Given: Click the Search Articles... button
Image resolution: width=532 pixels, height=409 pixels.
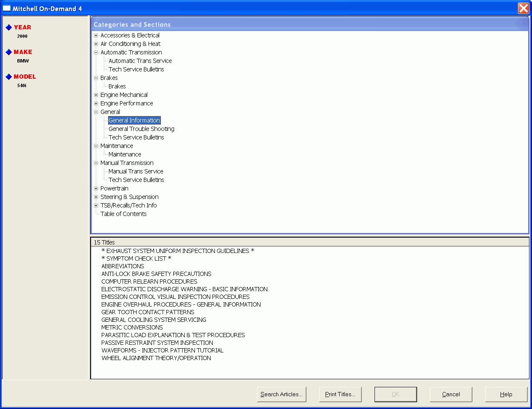Looking at the screenshot, I should [x=282, y=395].
